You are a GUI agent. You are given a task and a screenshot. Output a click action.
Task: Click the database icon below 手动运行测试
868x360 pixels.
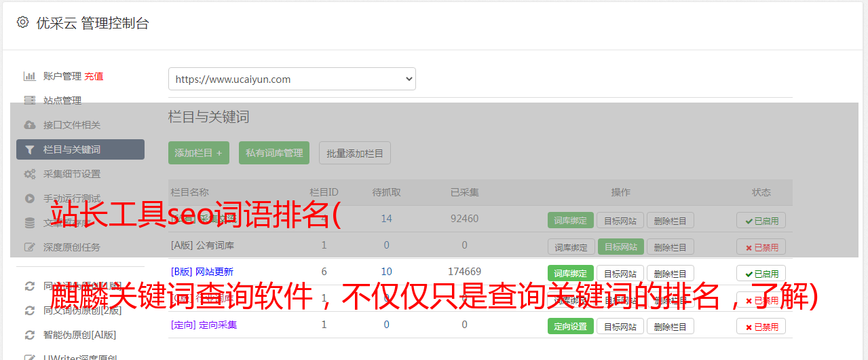point(30,223)
